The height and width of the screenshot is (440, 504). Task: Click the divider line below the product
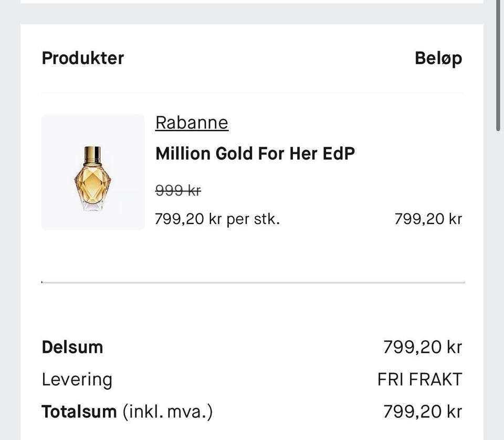tap(252, 282)
